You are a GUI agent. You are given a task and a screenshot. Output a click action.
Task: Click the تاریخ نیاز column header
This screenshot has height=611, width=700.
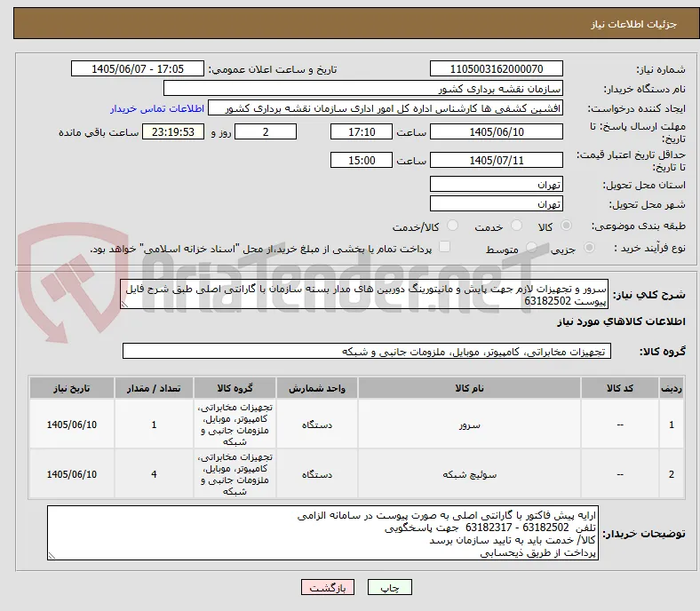click(72, 388)
